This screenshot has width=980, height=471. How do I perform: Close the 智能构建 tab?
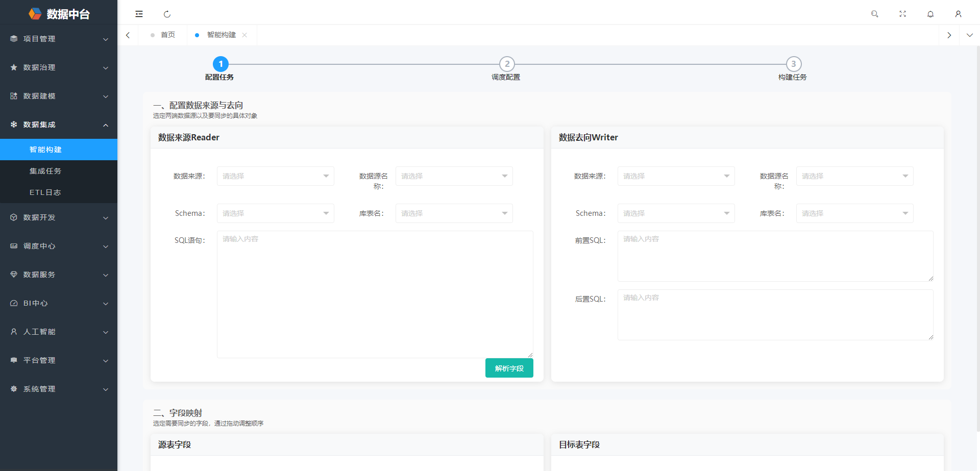click(x=244, y=35)
